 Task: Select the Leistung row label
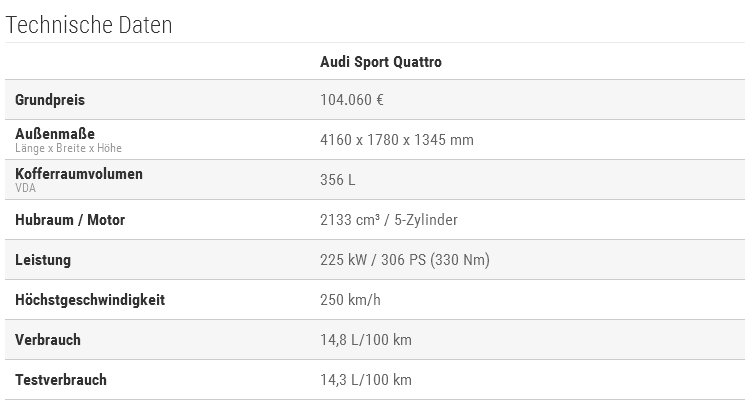[x=43, y=260]
